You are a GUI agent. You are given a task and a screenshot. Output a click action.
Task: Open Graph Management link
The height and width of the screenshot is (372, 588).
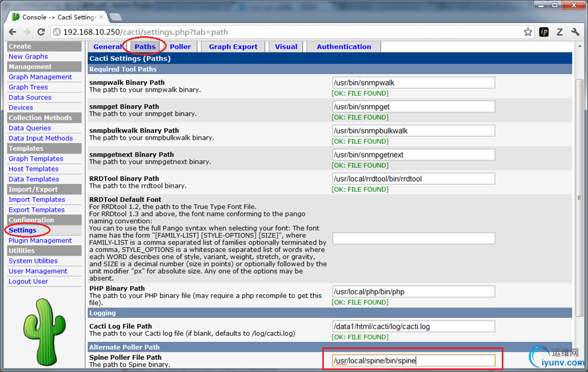(40, 76)
